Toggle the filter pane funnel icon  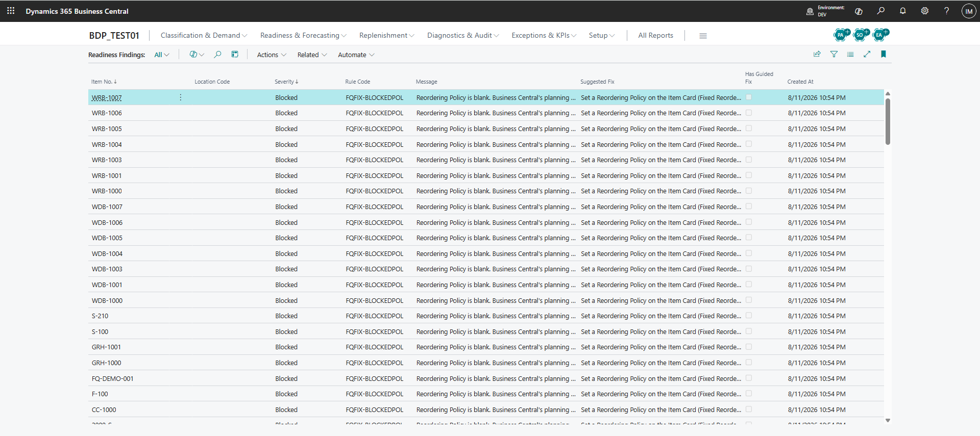click(834, 54)
